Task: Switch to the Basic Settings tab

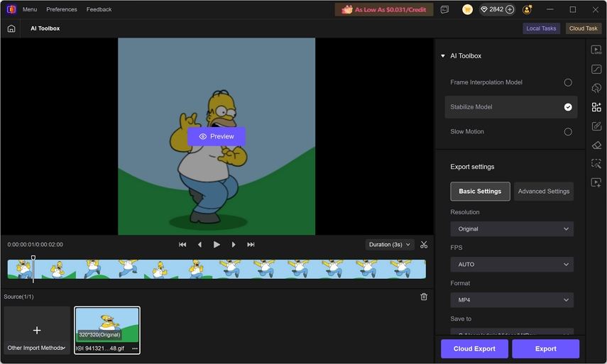Action: [480, 192]
